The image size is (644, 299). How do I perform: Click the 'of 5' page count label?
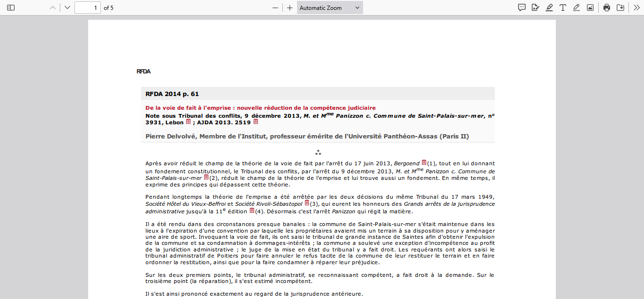click(x=108, y=8)
